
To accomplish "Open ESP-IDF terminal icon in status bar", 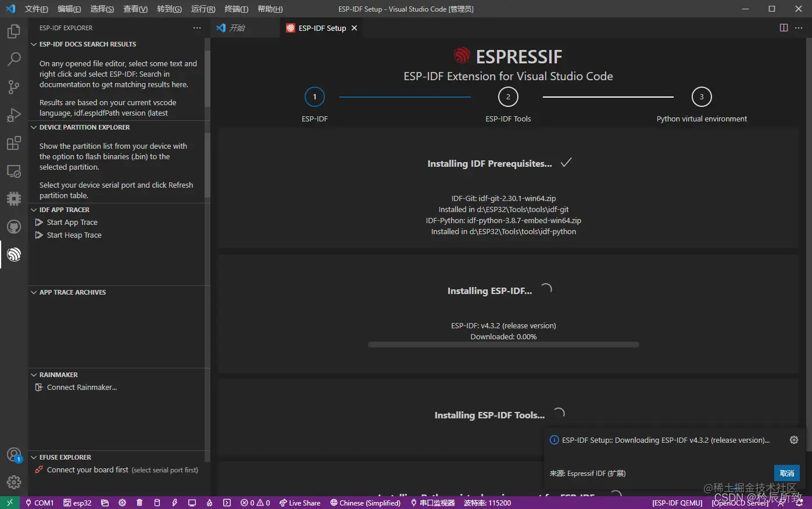I will pyautogui.click(x=227, y=503).
